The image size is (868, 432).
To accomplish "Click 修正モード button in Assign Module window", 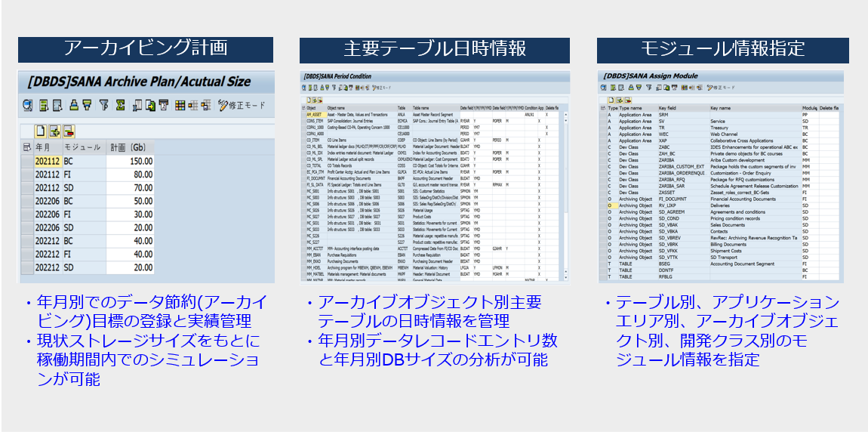I will [x=720, y=88].
